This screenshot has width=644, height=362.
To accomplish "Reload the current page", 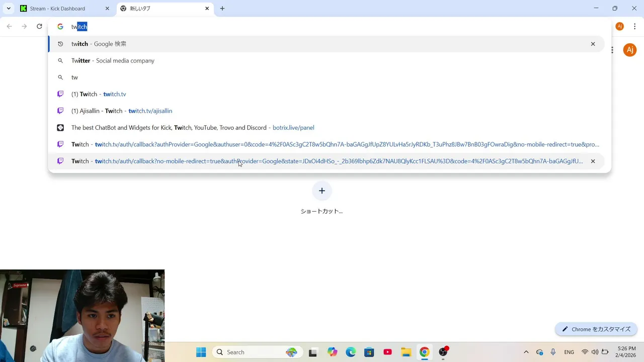I will (x=39, y=26).
